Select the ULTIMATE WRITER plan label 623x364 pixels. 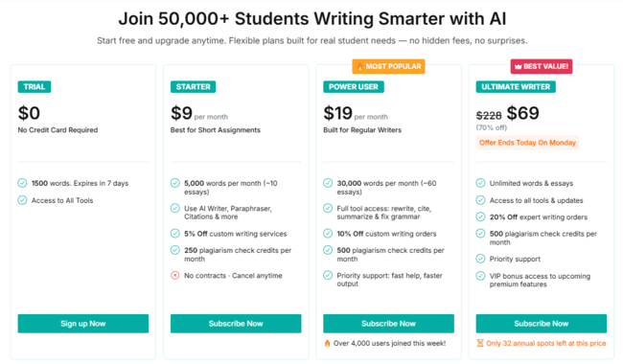point(516,87)
